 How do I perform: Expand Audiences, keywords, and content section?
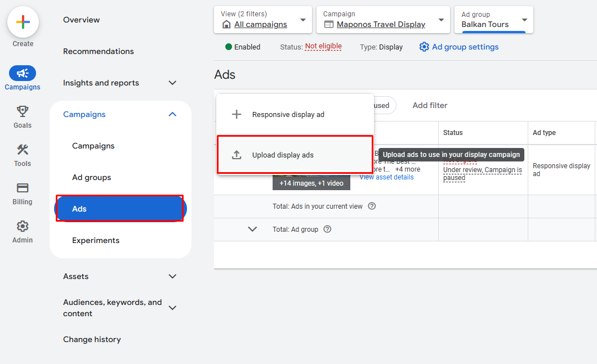coord(172,308)
